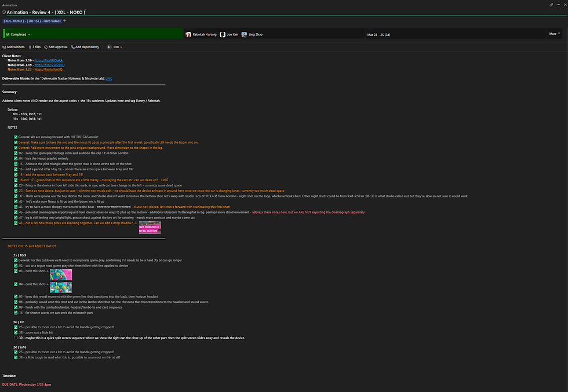568x392 pixels.
Task: Toggle the Completed status checkbox
Action: [8, 34]
